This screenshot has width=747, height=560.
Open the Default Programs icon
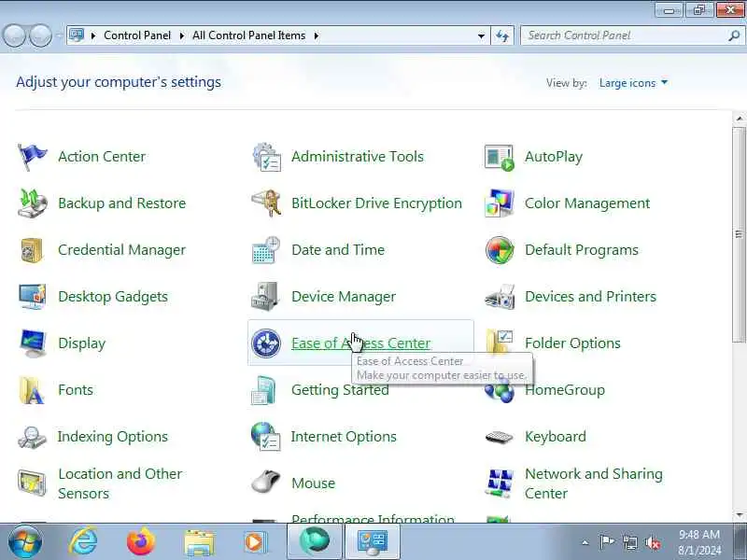coord(500,250)
